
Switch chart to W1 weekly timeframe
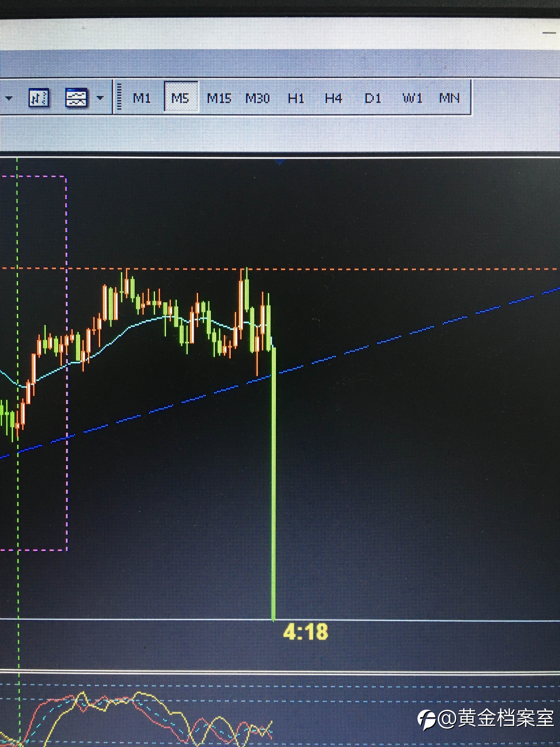(412, 98)
